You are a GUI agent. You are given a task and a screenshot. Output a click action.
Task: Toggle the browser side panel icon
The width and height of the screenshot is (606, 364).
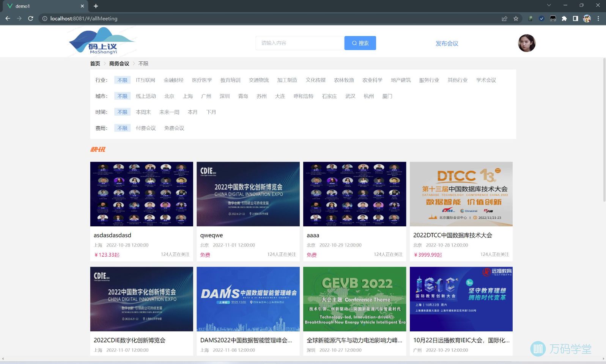(x=575, y=19)
